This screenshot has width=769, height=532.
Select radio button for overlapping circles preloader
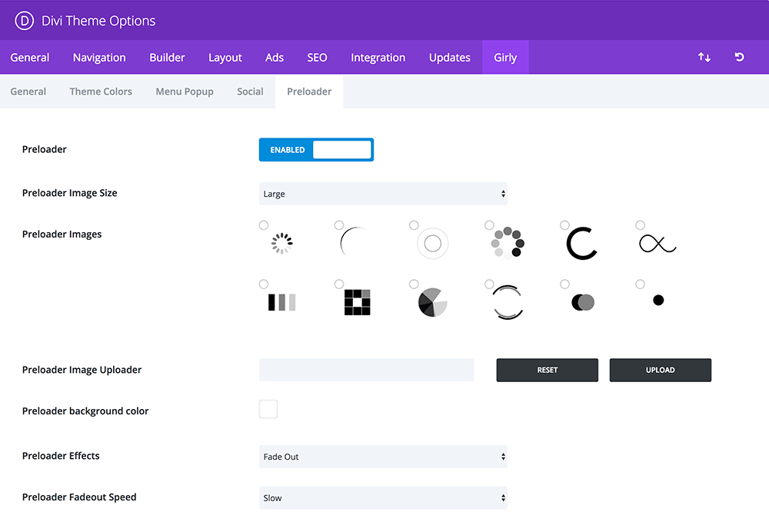[x=564, y=284]
